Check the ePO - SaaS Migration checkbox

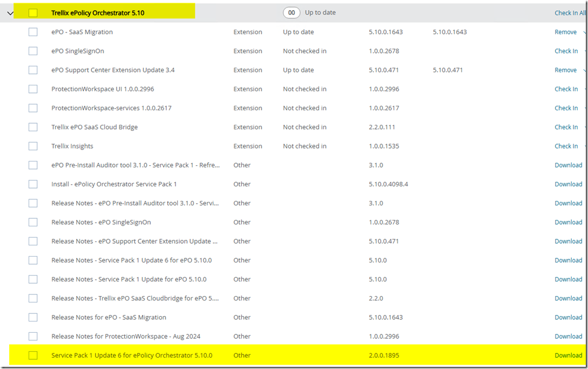(x=33, y=32)
